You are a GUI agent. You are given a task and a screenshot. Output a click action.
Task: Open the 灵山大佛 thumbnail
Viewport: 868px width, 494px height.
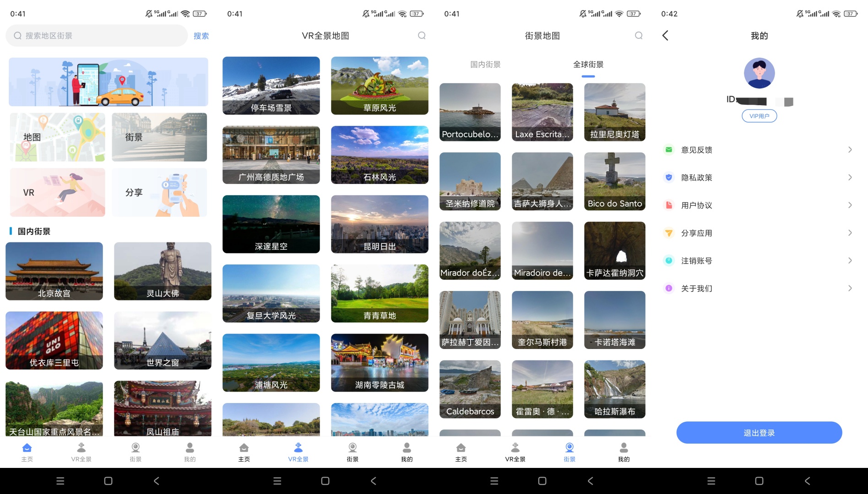coord(163,271)
